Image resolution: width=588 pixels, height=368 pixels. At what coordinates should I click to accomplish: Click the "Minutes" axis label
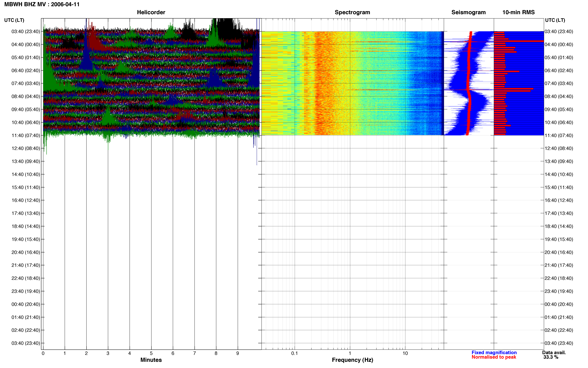[151, 360]
